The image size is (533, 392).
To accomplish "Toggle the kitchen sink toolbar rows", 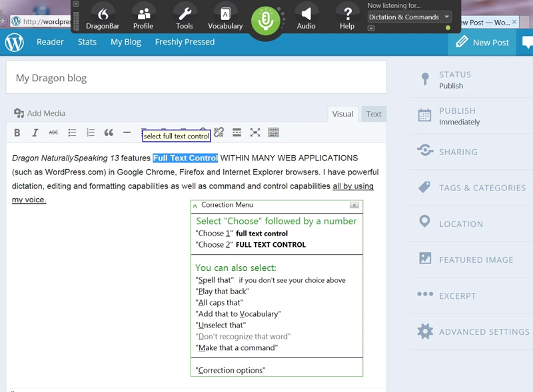I will click(273, 133).
